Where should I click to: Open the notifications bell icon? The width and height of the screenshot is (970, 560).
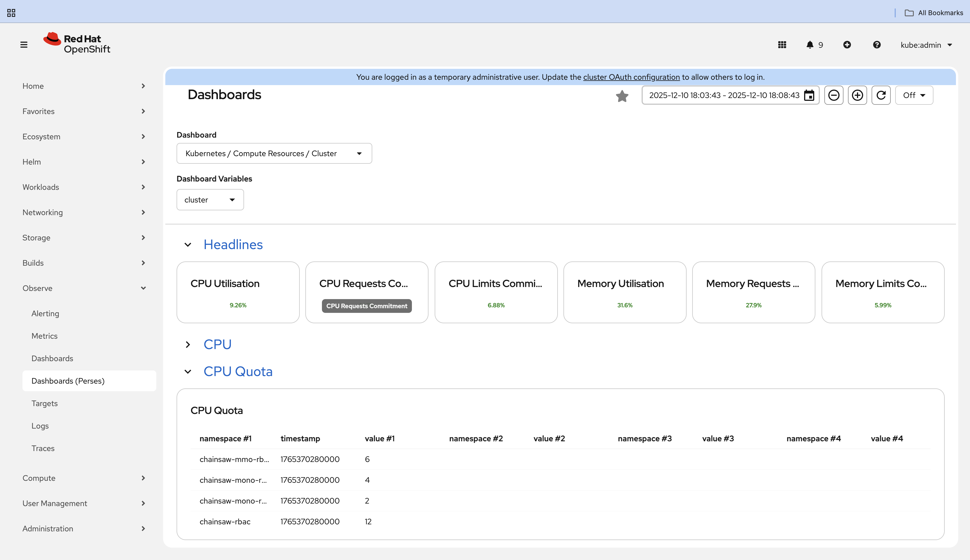coord(810,45)
